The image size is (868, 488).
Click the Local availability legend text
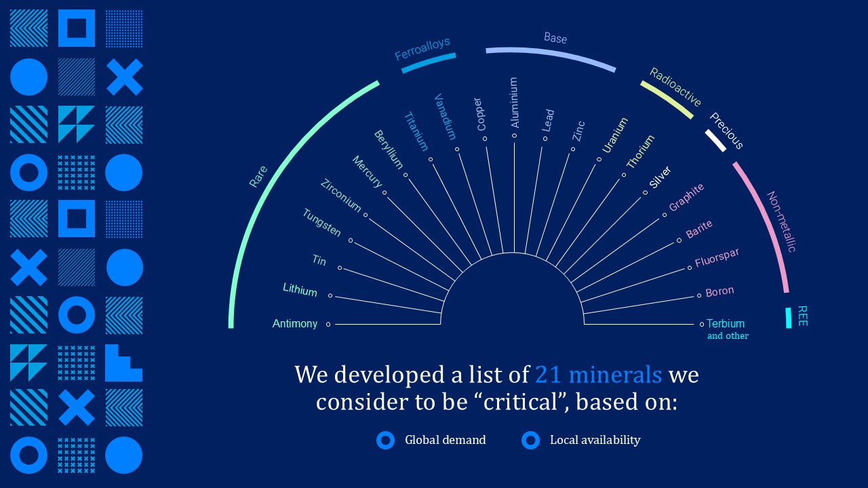[595, 441]
